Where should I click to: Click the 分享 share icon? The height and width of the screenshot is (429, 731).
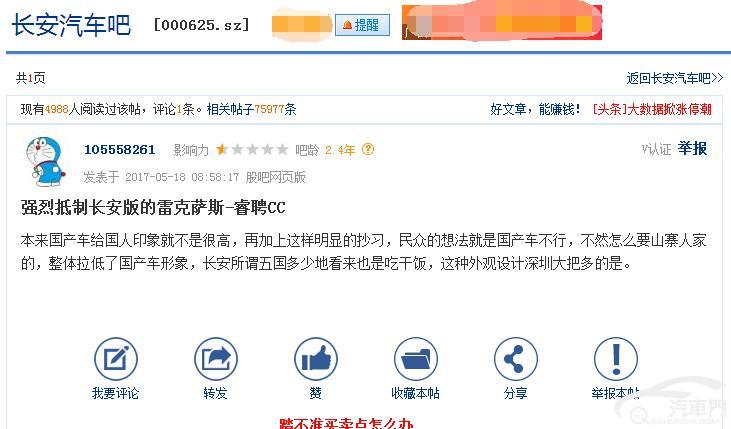515,359
